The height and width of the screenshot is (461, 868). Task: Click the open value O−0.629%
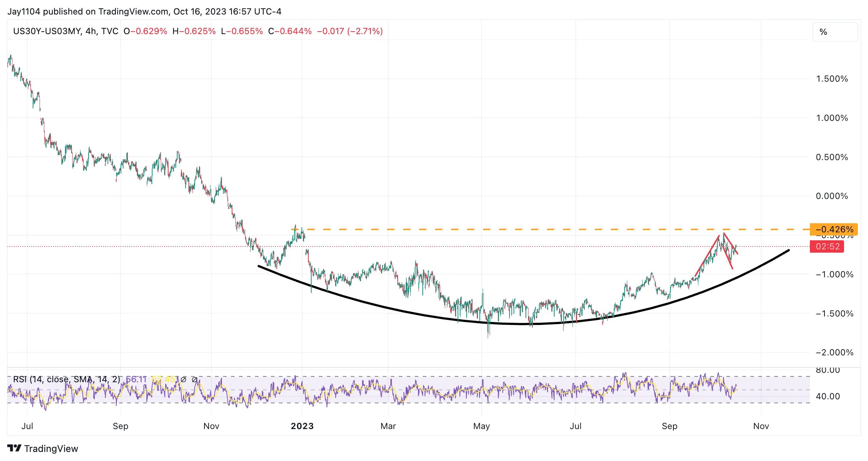tap(145, 31)
